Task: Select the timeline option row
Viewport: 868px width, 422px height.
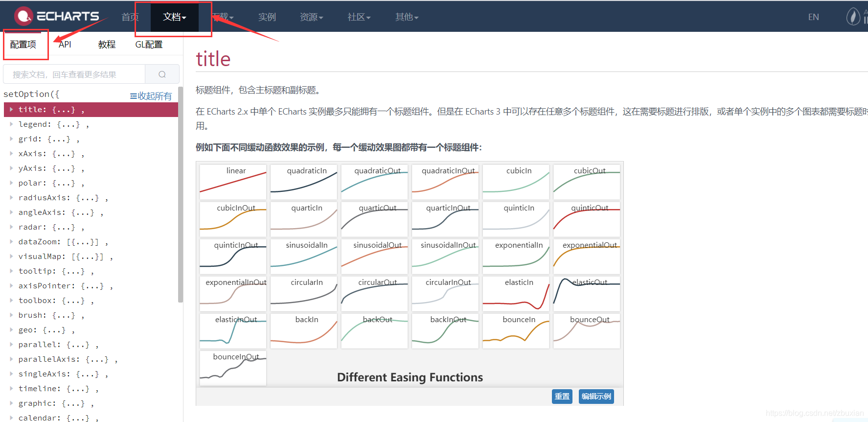Action: click(91, 389)
